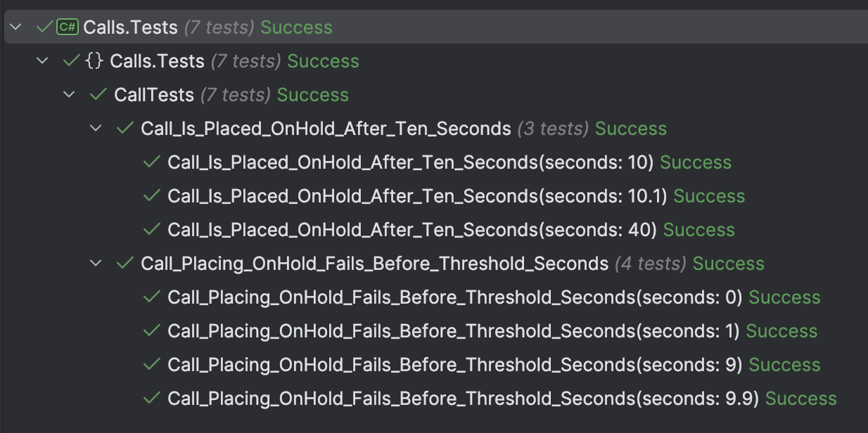This screenshot has width=868, height=433.
Task: Collapse the Calls.Tests namespace node
Action: pyautogui.click(x=42, y=61)
